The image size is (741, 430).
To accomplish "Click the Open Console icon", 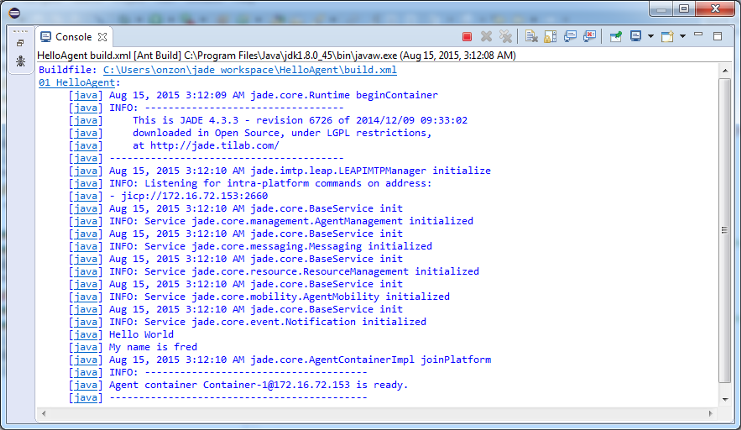I will 667,36.
